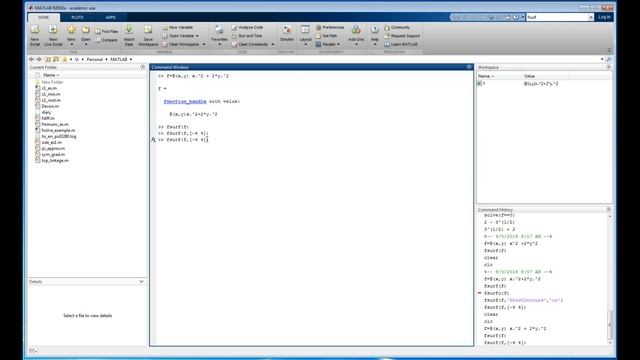Select the New Folder item

[52, 82]
